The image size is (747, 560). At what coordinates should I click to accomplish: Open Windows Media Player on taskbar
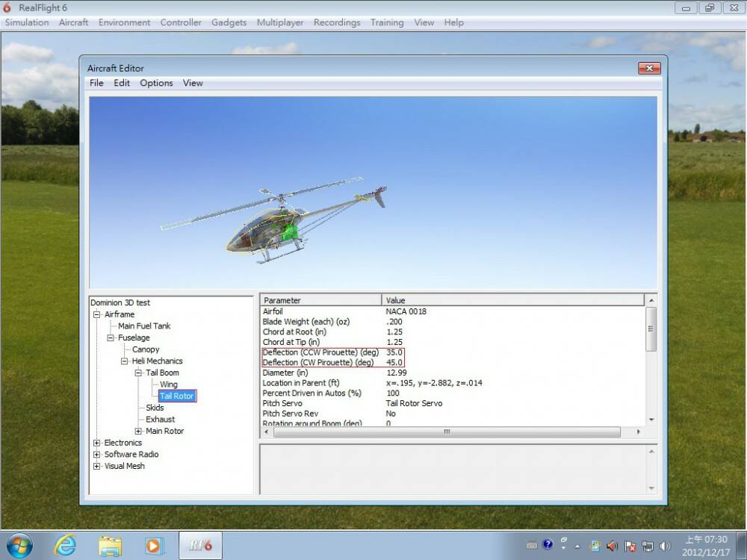154,547
